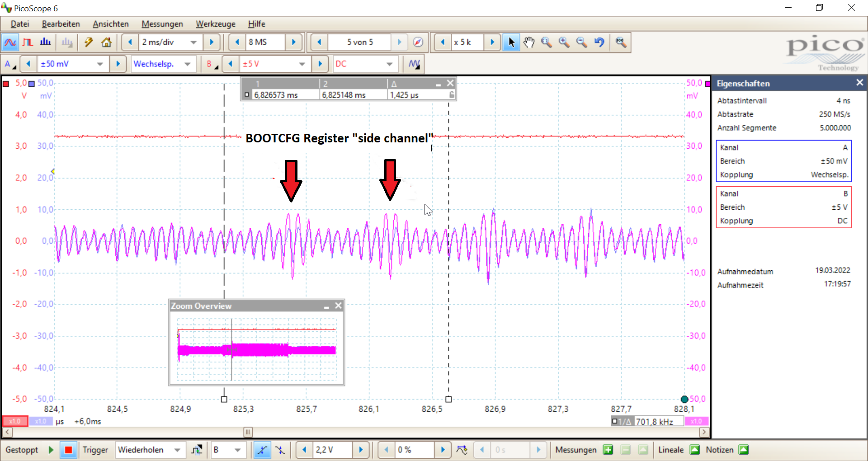This screenshot has height=461, width=868.
Task: Toggle rising edge trigger icon
Action: tap(262, 450)
